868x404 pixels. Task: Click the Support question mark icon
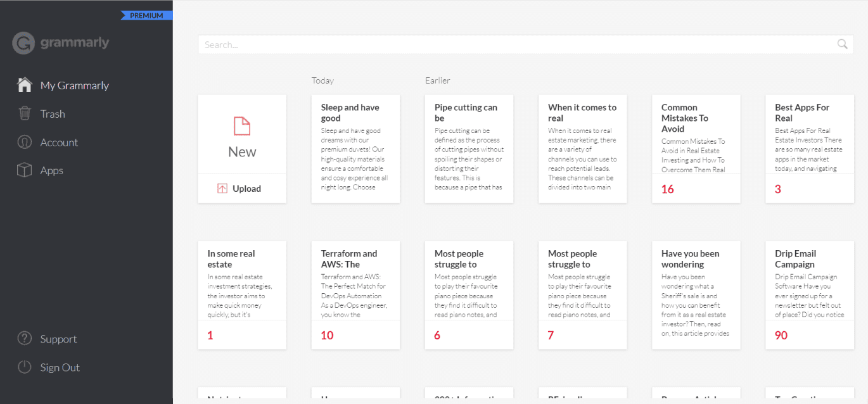[24, 339]
